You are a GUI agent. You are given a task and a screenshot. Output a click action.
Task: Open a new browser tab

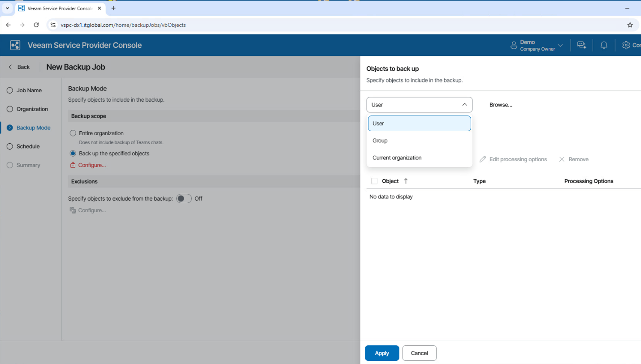[113, 8]
